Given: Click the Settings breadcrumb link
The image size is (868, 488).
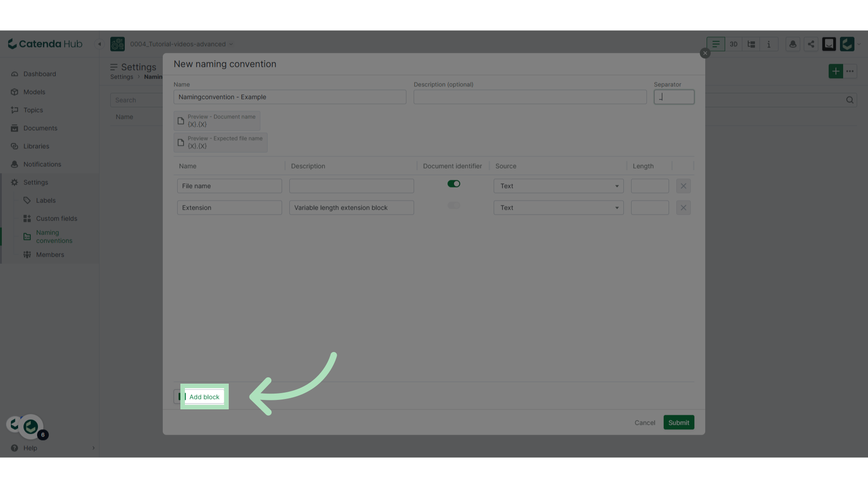Looking at the screenshot, I should (x=122, y=77).
